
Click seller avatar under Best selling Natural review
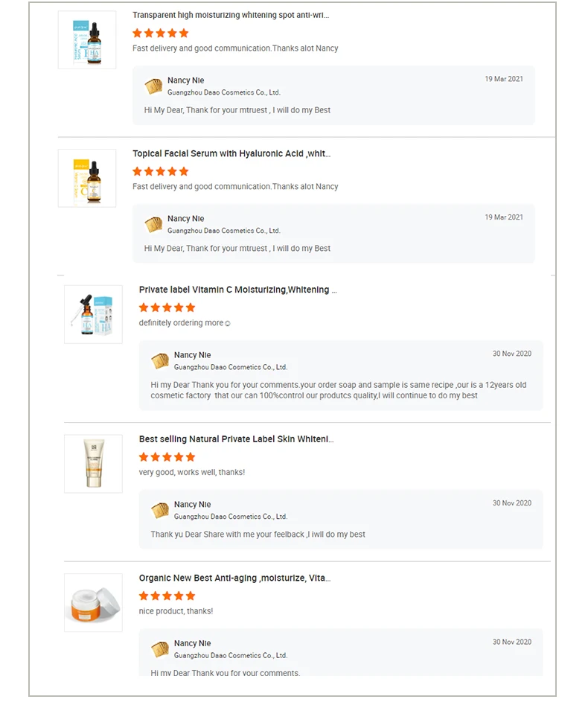coord(160,510)
